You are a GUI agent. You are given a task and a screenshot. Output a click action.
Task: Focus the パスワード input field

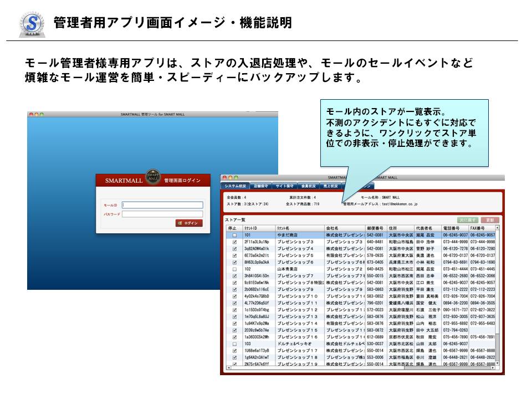[162, 214]
